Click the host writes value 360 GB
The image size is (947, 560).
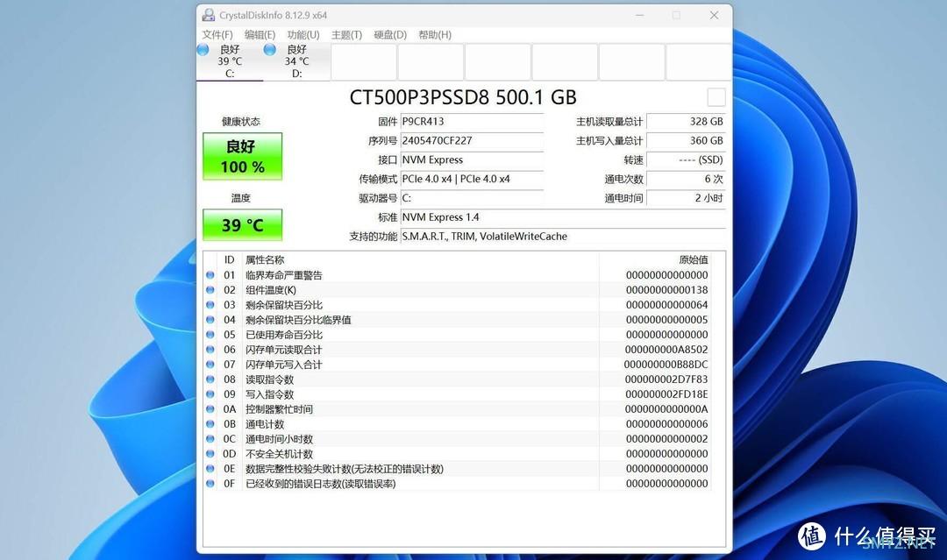point(686,140)
